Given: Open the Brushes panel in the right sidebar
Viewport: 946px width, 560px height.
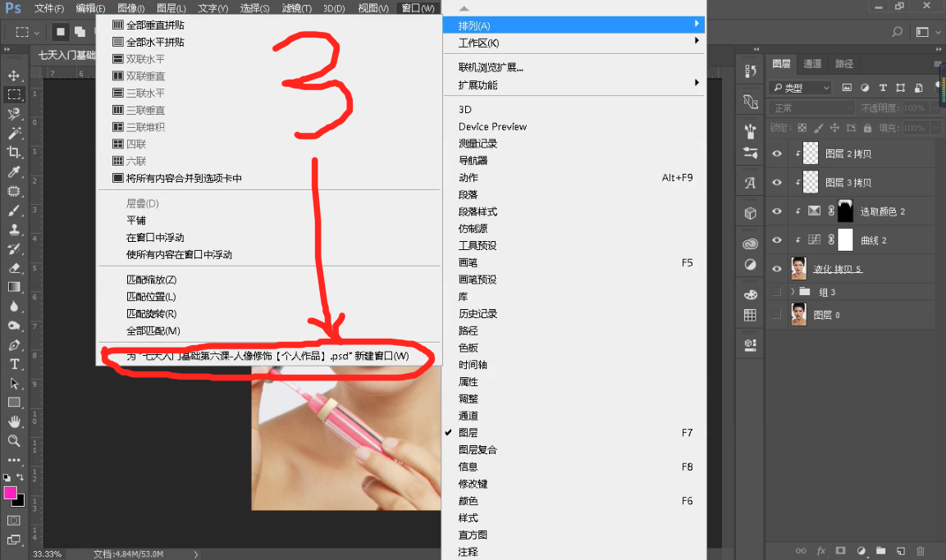Looking at the screenshot, I should [749, 131].
